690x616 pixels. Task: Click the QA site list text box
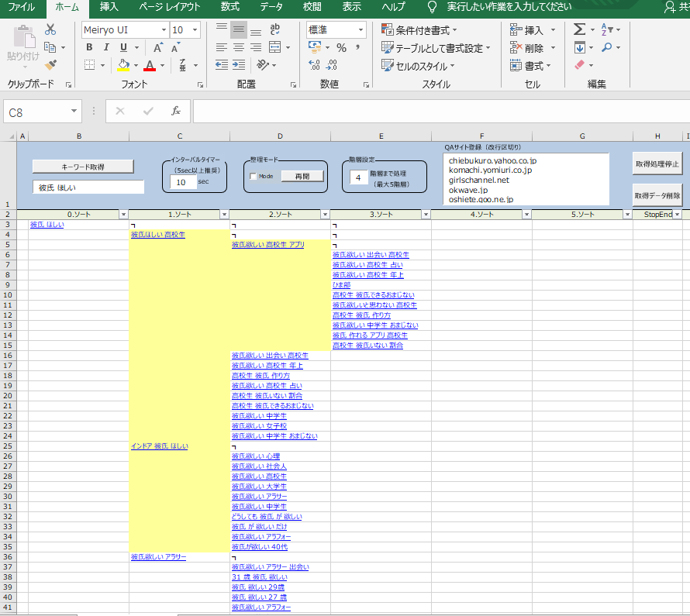(x=526, y=179)
